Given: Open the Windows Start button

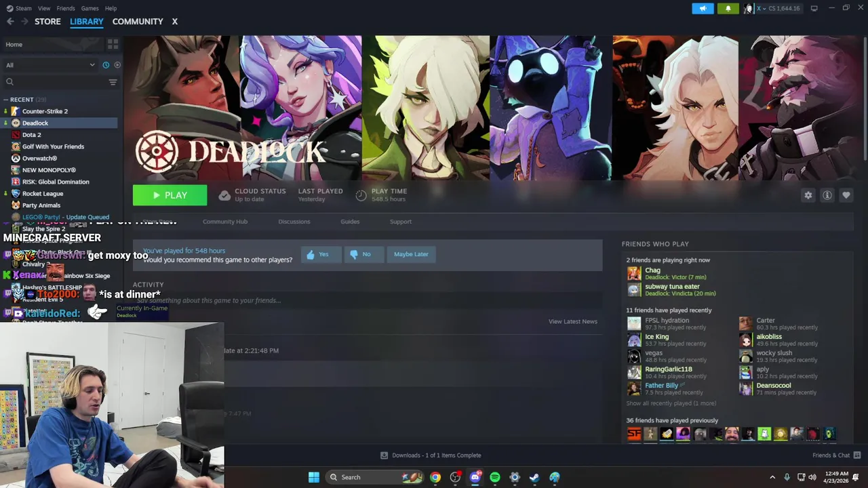Looking at the screenshot, I should pyautogui.click(x=314, y=477).
